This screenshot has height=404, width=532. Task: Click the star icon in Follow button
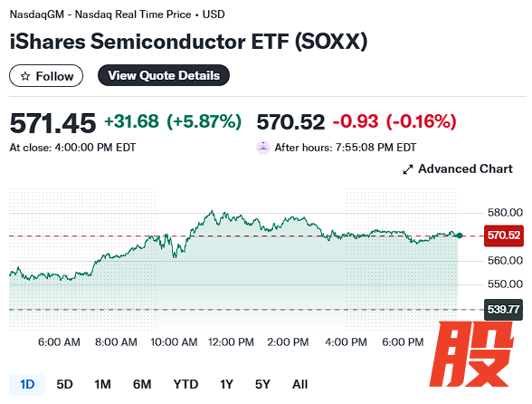point(25,76)
